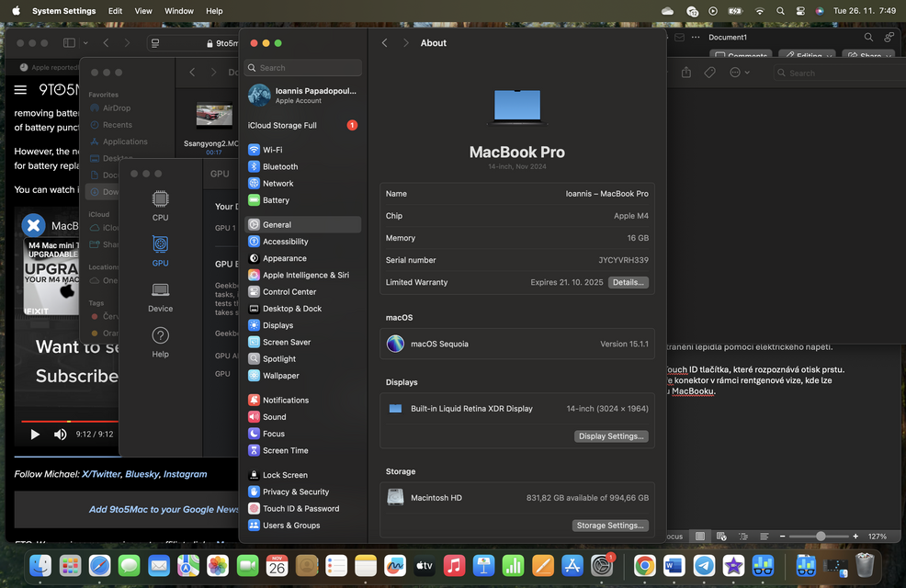Open the Window menu in the menu bar

pyautogui.click(x=178, y=10)
